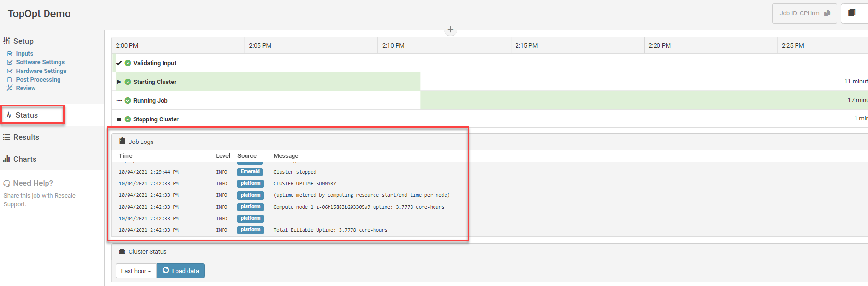Click the Cluster Status icon
The height and width of the screenshot is (286, 868).
click(x=122, y=251)
